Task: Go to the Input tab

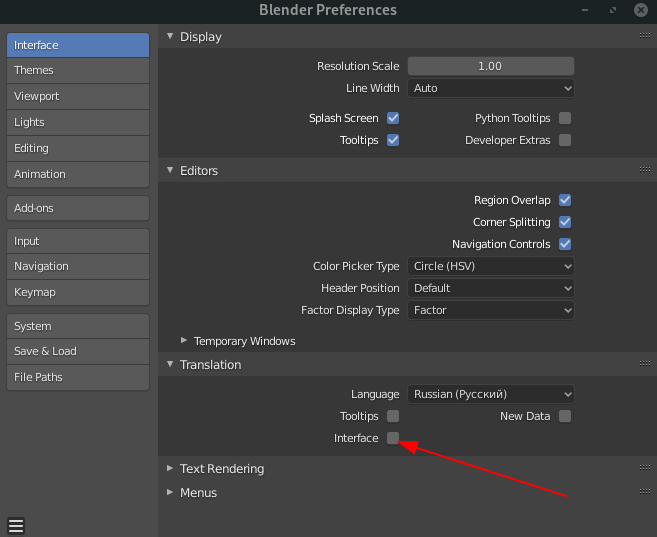Action: click(x=78, y=241)
